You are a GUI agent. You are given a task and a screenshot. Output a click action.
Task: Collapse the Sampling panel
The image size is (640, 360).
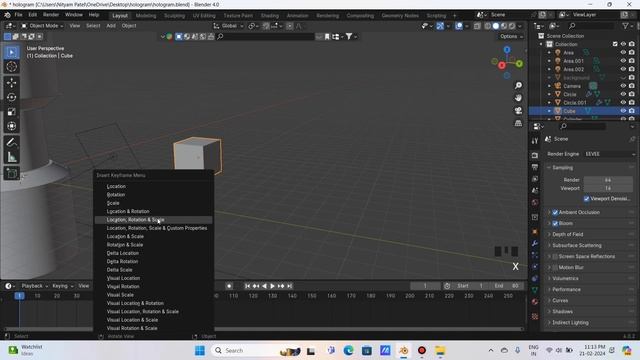(562, 168)
